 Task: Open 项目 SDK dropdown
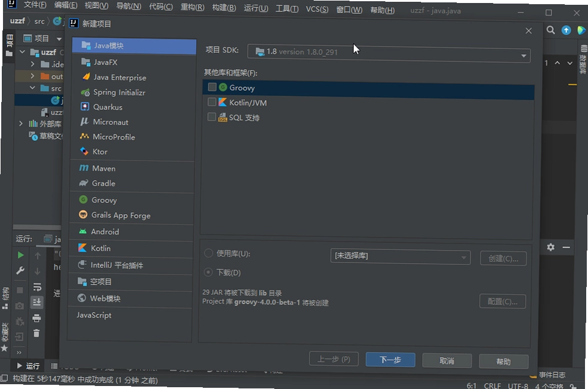point(389,53)
